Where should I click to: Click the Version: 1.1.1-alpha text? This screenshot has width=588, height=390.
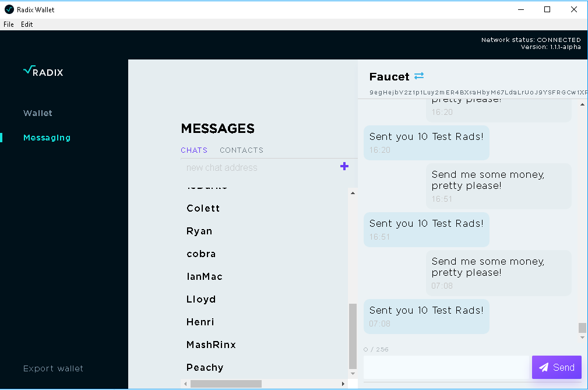click(551, 47)
